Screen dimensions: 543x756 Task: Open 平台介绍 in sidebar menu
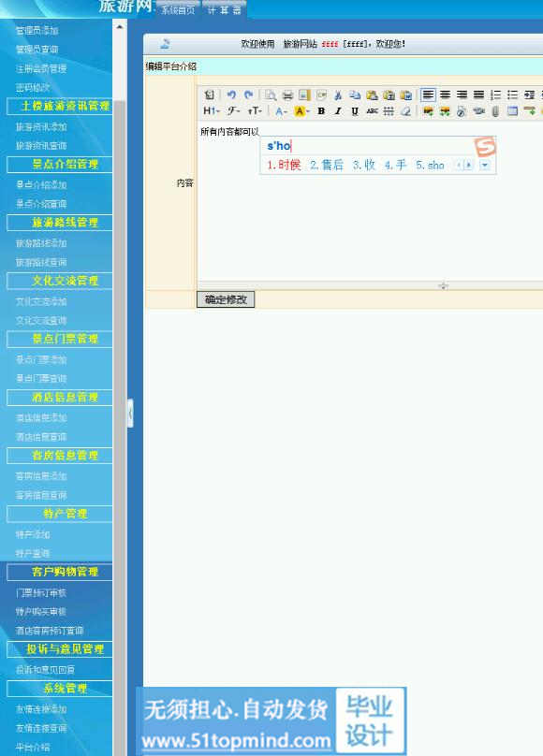33,747
